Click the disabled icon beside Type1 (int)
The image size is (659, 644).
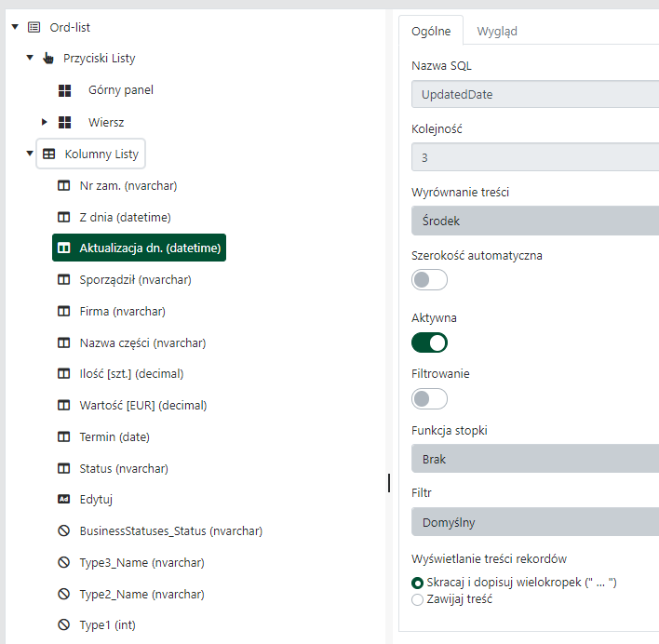point(64,625)
